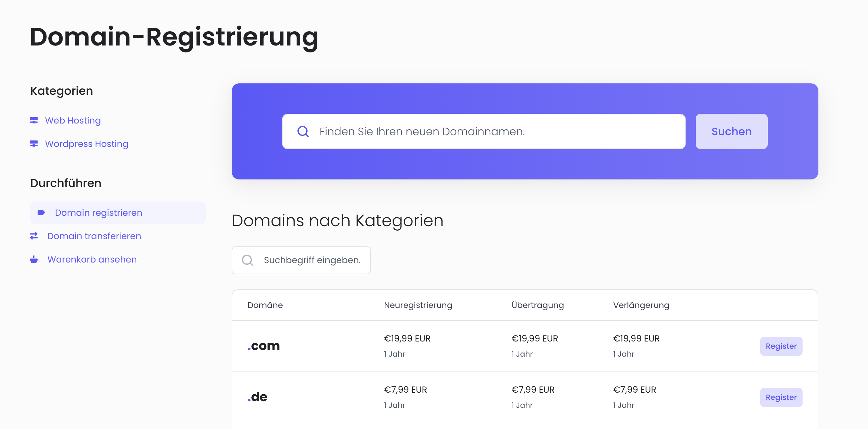Click the Web Hosting server icon
This screenshot has width=868, height=429.
pyautogui.click(x=34, y=120)
